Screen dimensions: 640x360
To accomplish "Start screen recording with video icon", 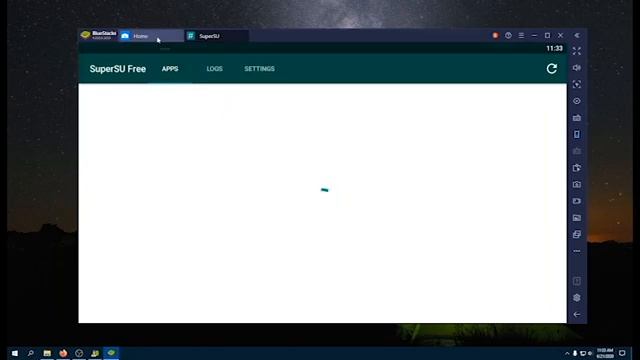I will tap(577, 201).
